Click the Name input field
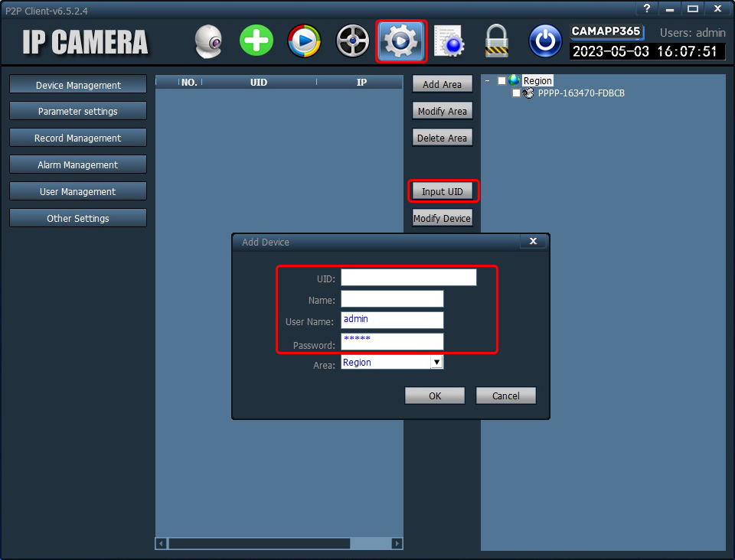 pos(392,298)
